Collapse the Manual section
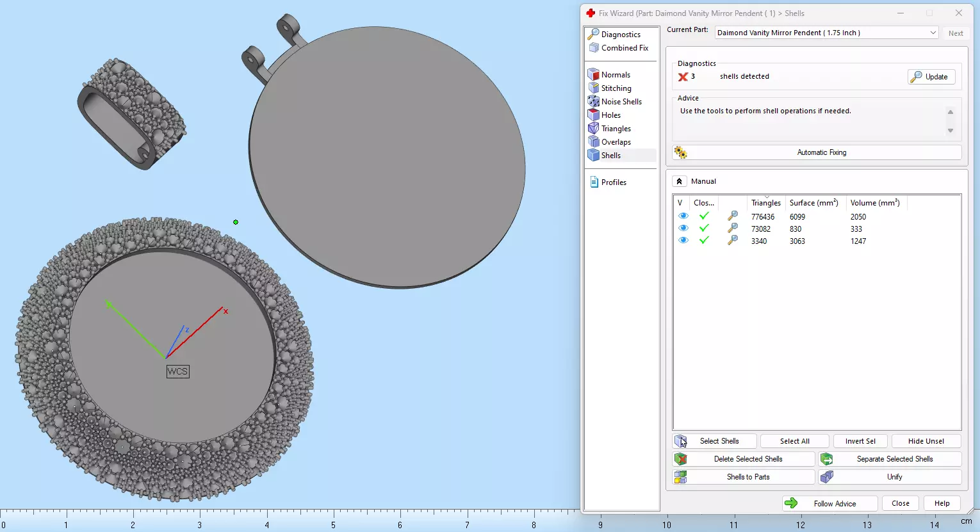The width and height of the screenshot is (980, 532). click(x=679, y=181)
